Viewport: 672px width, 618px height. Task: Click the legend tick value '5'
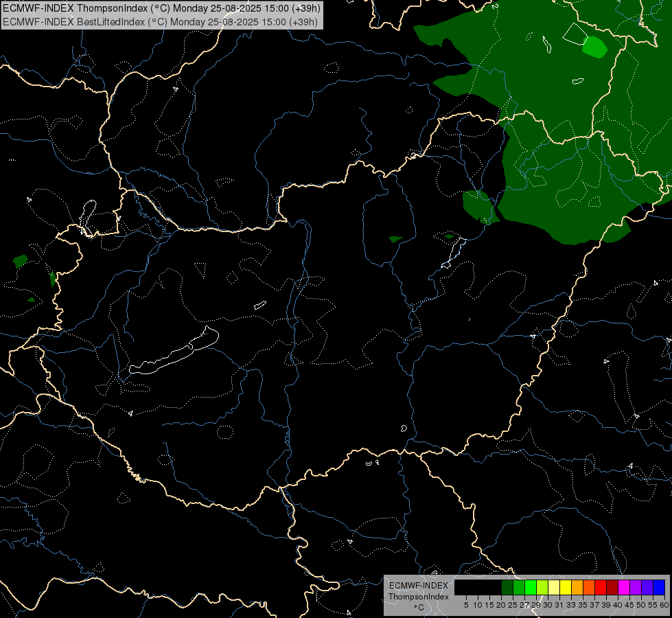pos(466,605)
